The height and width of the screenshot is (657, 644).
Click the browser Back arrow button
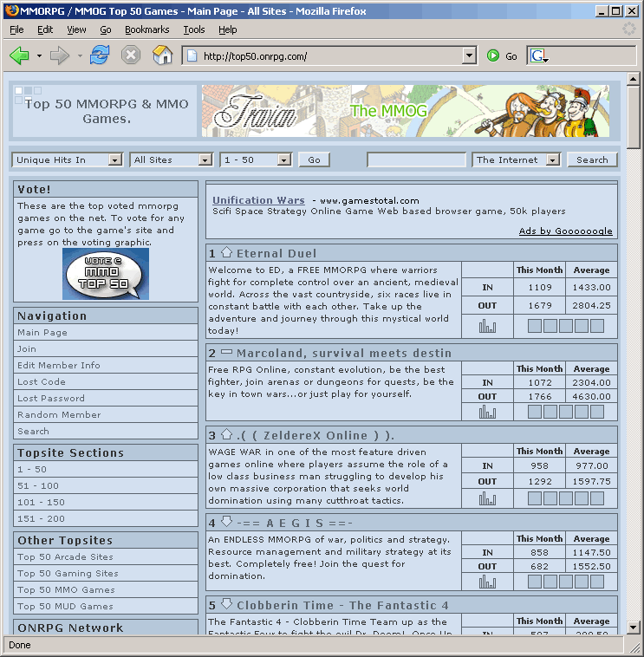[x=19, y=56]
